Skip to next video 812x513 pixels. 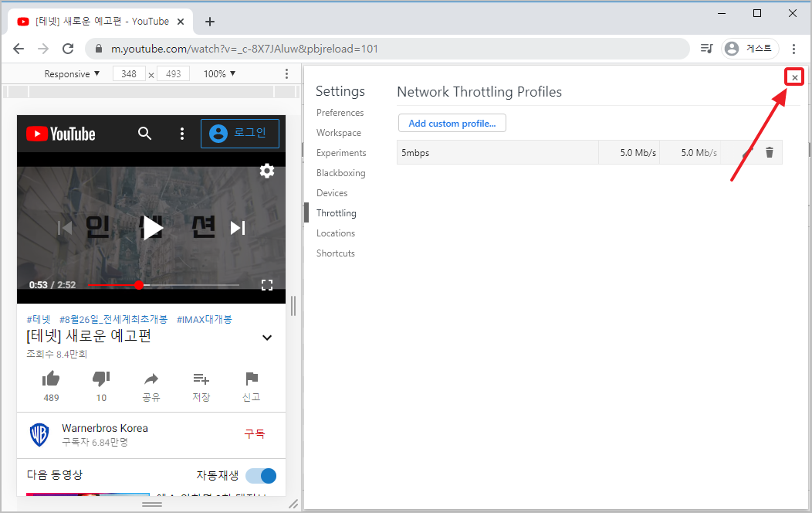tap(238, 227)
